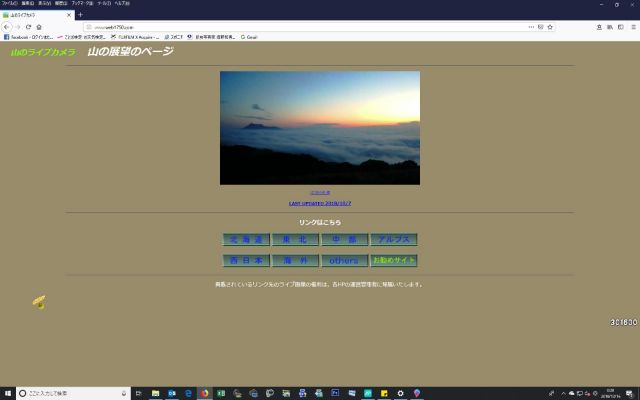Open the Windows Start menu
Viewport: 640px width, 400px height.
coord(6,393)
